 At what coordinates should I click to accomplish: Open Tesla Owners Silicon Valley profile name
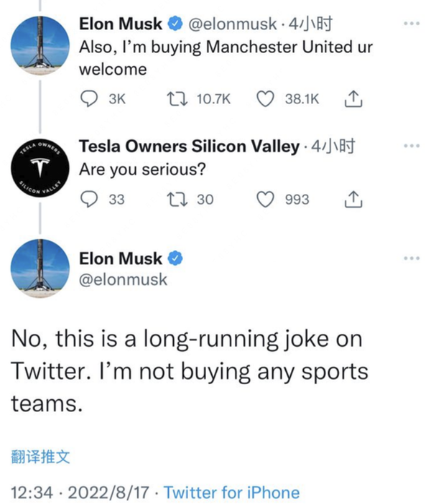(189, 146)
